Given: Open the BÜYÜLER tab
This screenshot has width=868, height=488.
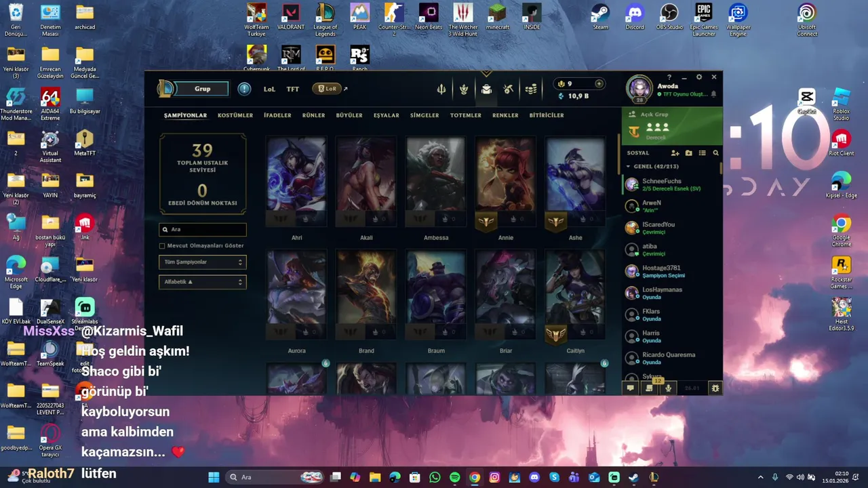Looking at the screenshot, I should pos(349,115).
